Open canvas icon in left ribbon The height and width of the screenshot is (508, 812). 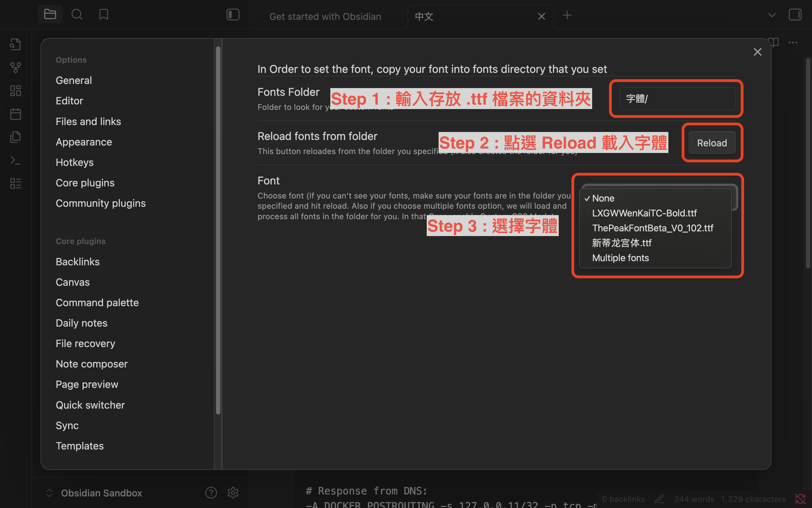[15, 91]
